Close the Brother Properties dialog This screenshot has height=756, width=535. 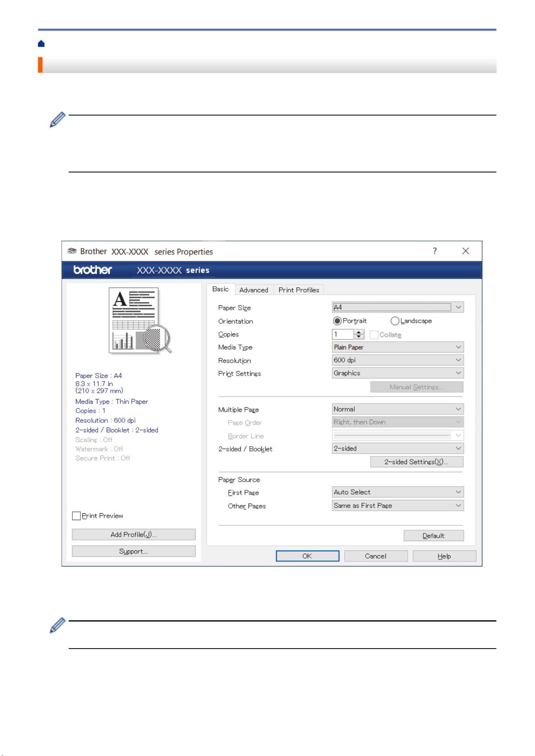[465, 251]
